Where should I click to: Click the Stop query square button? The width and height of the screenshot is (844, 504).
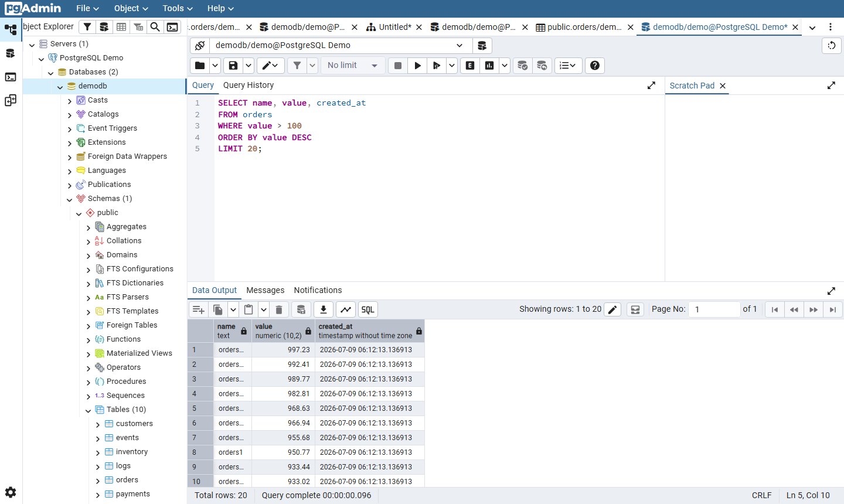pyautogui.click(x=398, y=66)
